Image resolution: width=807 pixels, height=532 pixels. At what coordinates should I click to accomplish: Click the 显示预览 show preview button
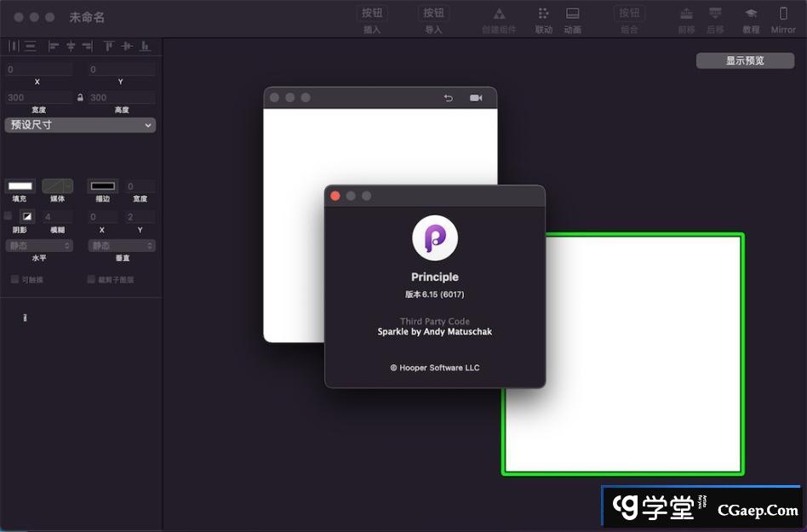(745, 60)
